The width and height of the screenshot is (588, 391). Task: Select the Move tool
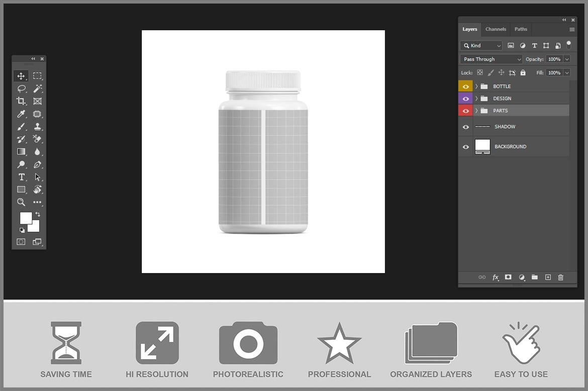click(x=21, y=76)
